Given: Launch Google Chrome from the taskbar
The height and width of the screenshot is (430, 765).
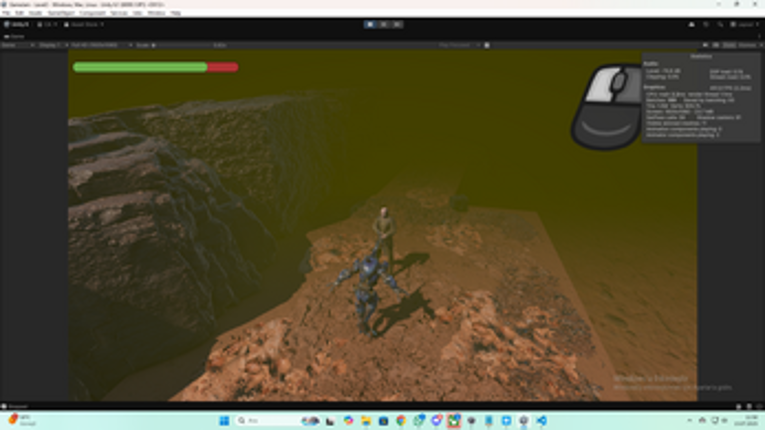Looking at the screenshot, I should 401,421.
